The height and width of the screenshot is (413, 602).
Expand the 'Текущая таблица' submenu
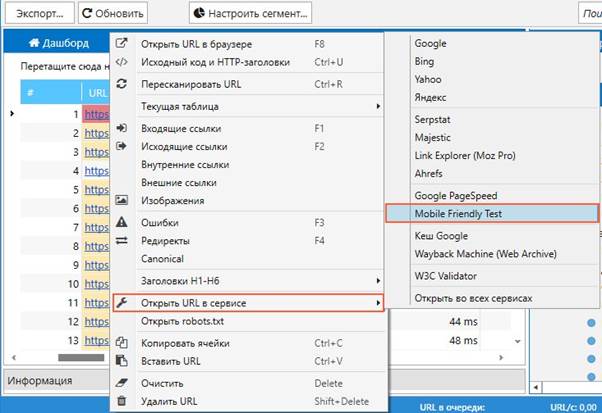(x=378, y=106)
